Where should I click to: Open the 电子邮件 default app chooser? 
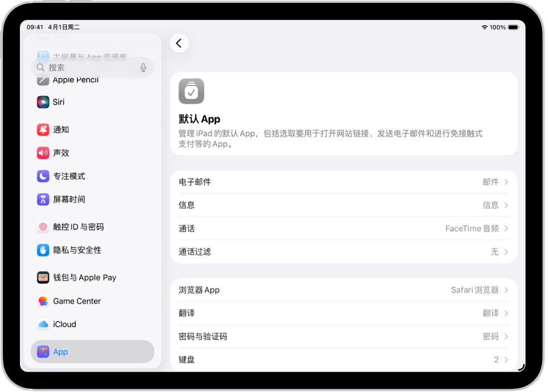point(343,181)
